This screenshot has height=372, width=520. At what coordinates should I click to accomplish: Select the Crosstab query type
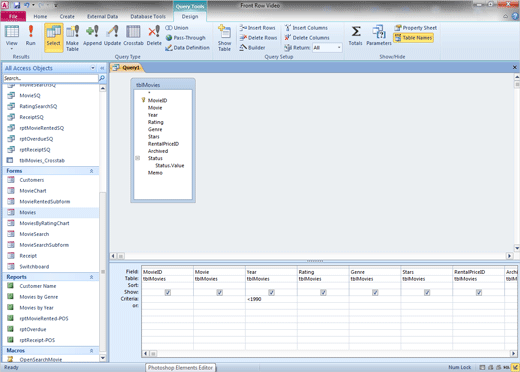point(133,35)
